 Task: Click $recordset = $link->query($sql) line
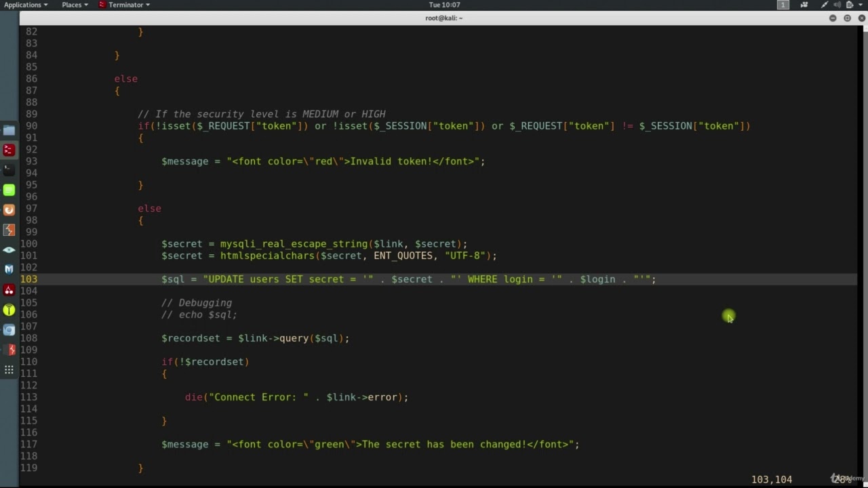click(256, 338)
